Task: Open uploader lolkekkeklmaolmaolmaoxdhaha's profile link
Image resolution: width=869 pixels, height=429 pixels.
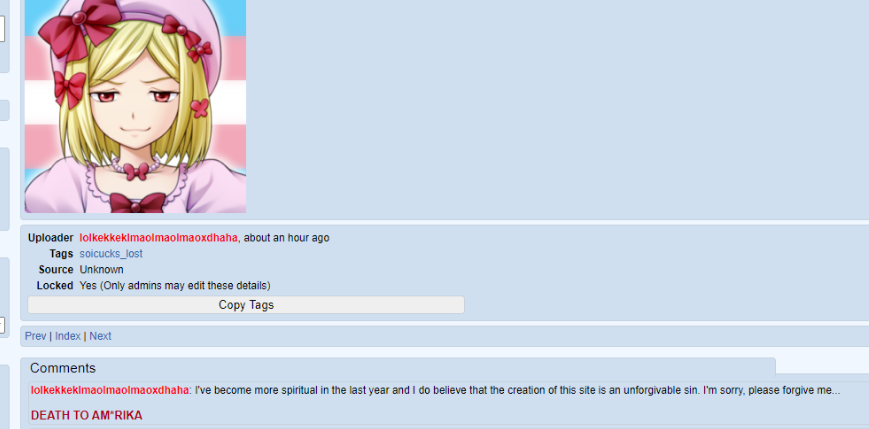Action: click(x=159, y=238)
